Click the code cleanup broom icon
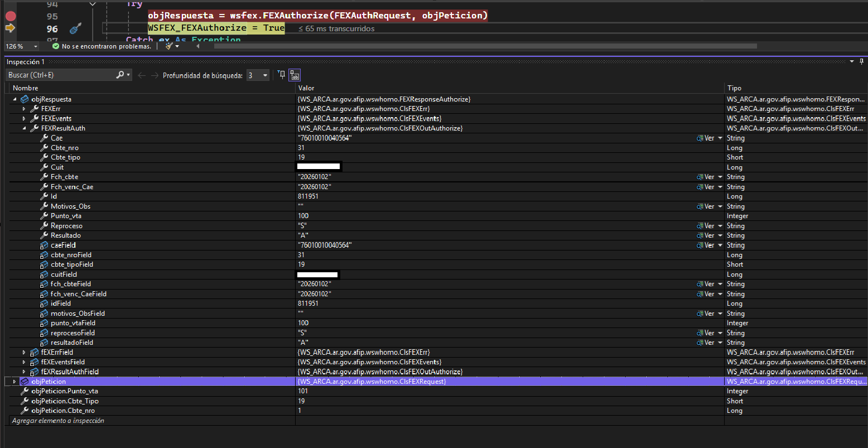The height and width of the screenshot is (448, 868). 170,46
